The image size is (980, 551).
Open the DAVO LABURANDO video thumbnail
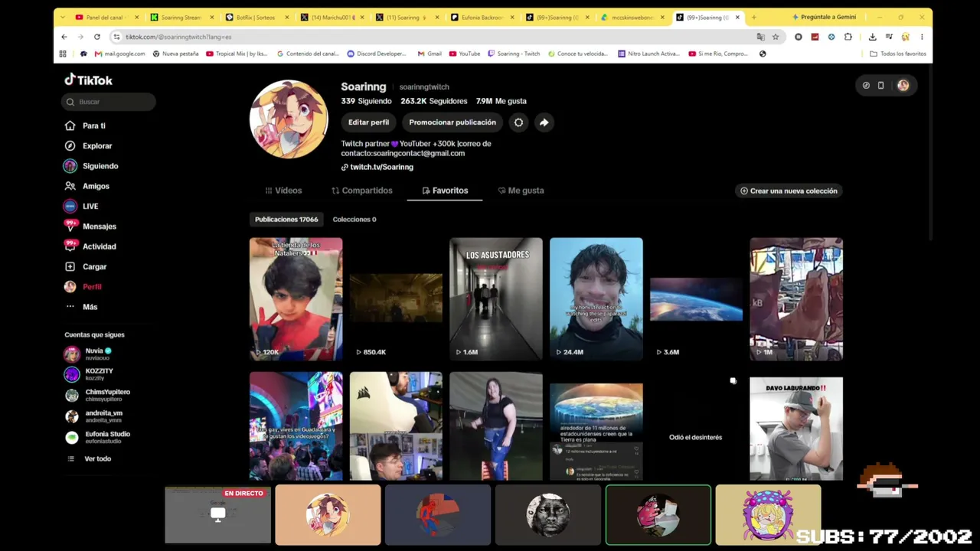point(796,429)
